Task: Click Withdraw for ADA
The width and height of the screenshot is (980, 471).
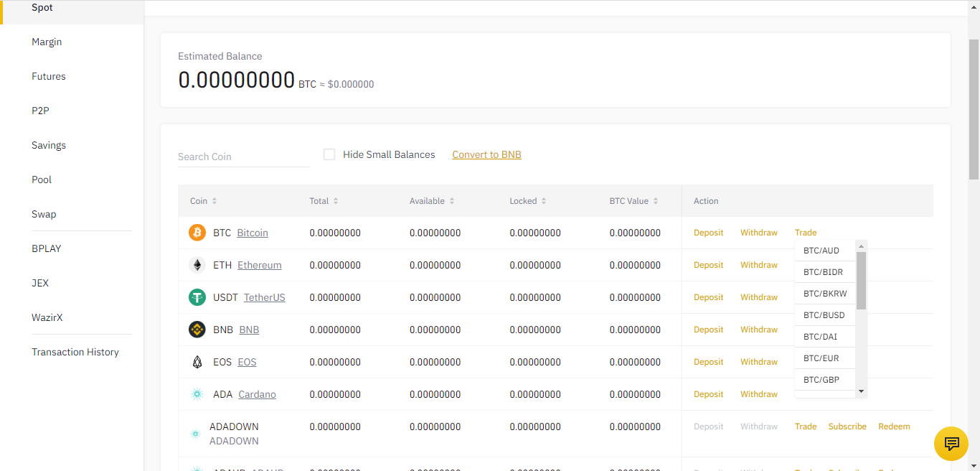Action: 759,394
